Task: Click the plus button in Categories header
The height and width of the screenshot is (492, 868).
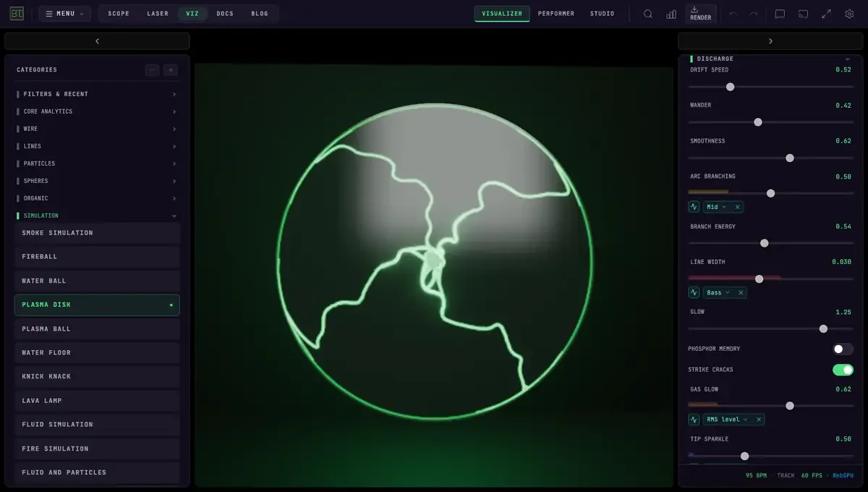Action: pyautogui.click(x=171, y=70)
